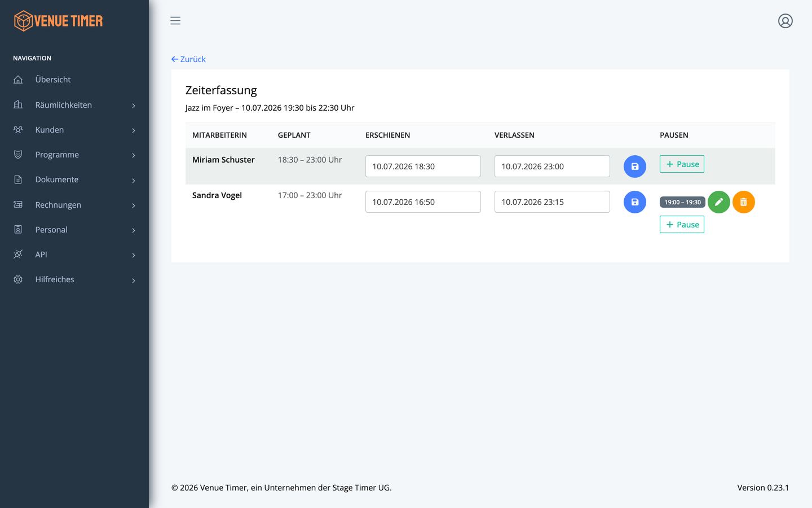Expand Rechnungen submenu chevron
This screenshot has width=812, height=508.
coord(134,205)
